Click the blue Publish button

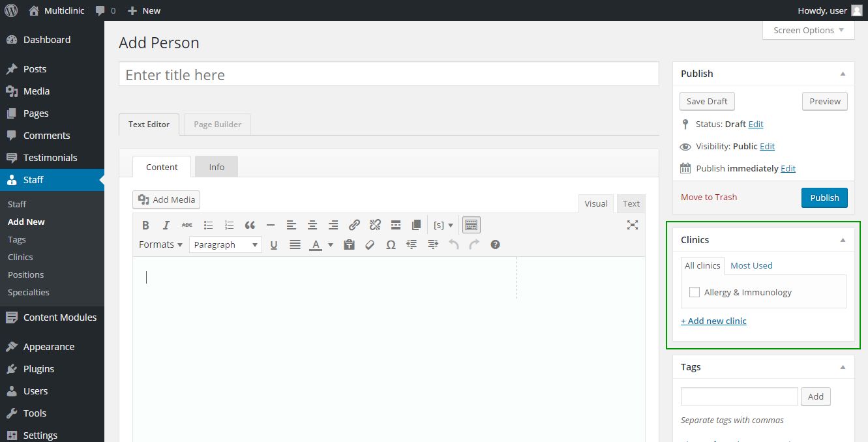[824, 198]
